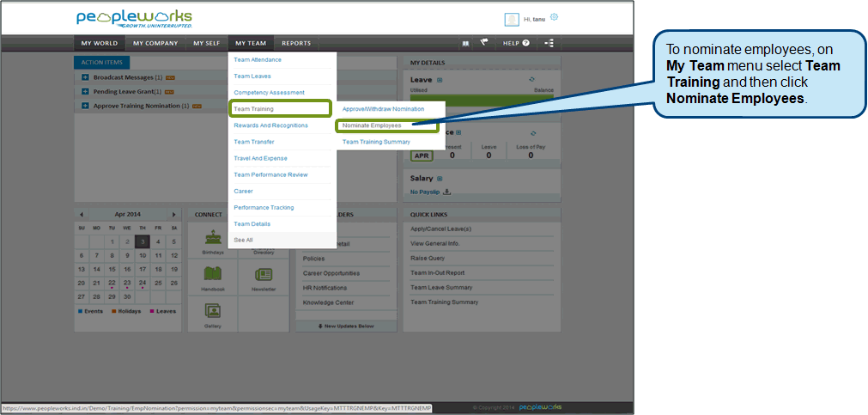The image size is (868, 415).
Task: Open Raise Query quick link
Action: pos(428,259)
